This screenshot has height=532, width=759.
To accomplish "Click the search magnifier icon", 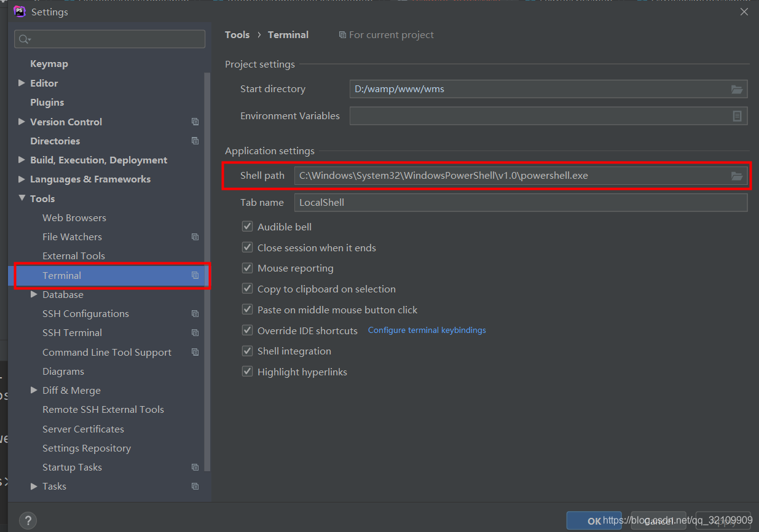I will (25, 39).
